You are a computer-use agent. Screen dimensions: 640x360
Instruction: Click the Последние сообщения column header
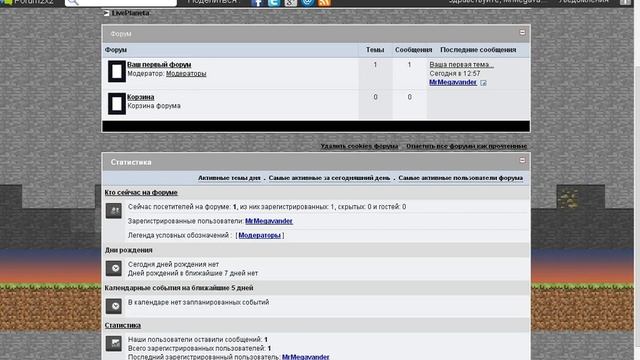click(x=478, y=50)
